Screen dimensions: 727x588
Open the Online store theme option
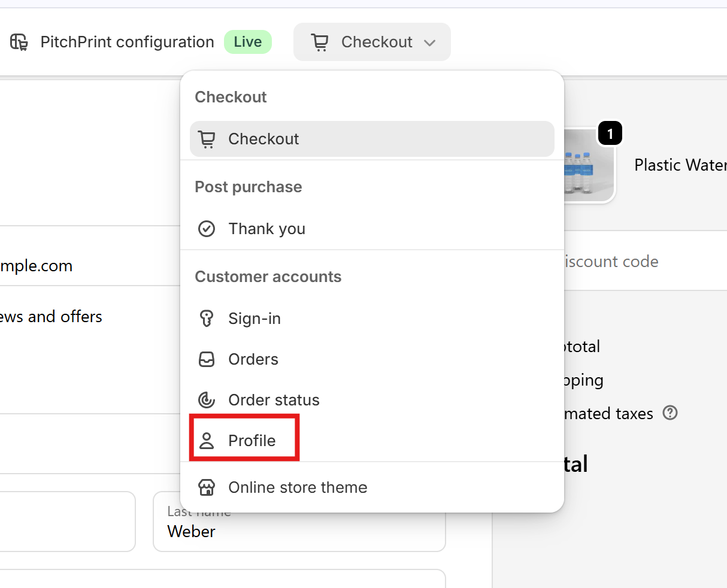click(x=372, y=487)
